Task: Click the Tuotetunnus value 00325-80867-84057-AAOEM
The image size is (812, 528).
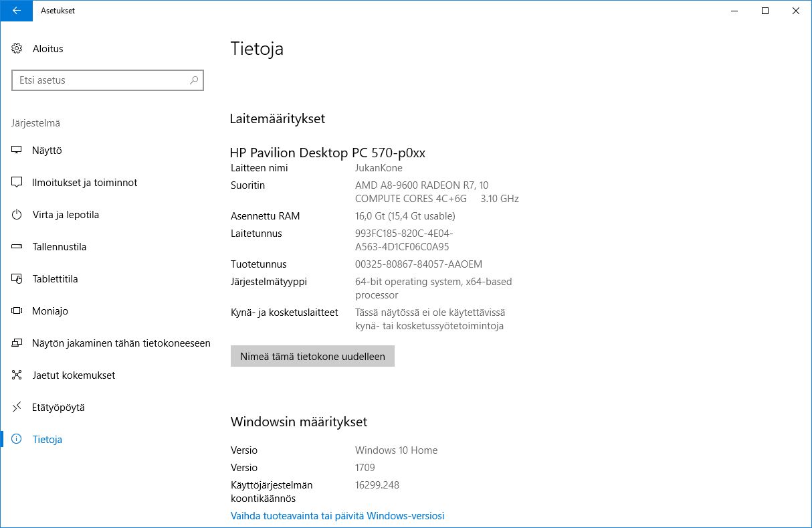Action: point(419,264)
